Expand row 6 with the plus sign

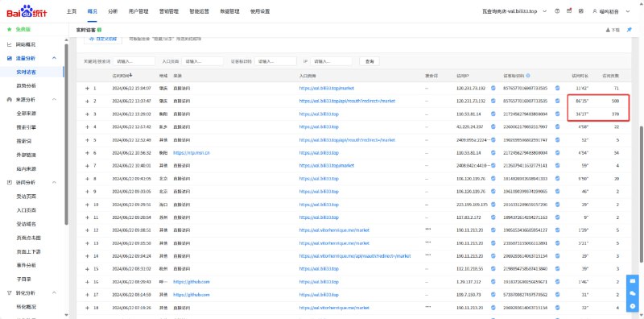pyautogui.click(x=87, y=152)
